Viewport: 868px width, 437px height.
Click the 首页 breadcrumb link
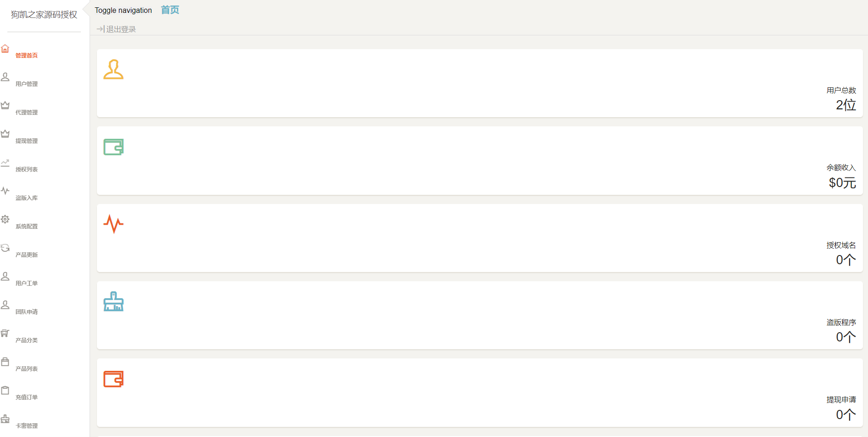[170, 10]
